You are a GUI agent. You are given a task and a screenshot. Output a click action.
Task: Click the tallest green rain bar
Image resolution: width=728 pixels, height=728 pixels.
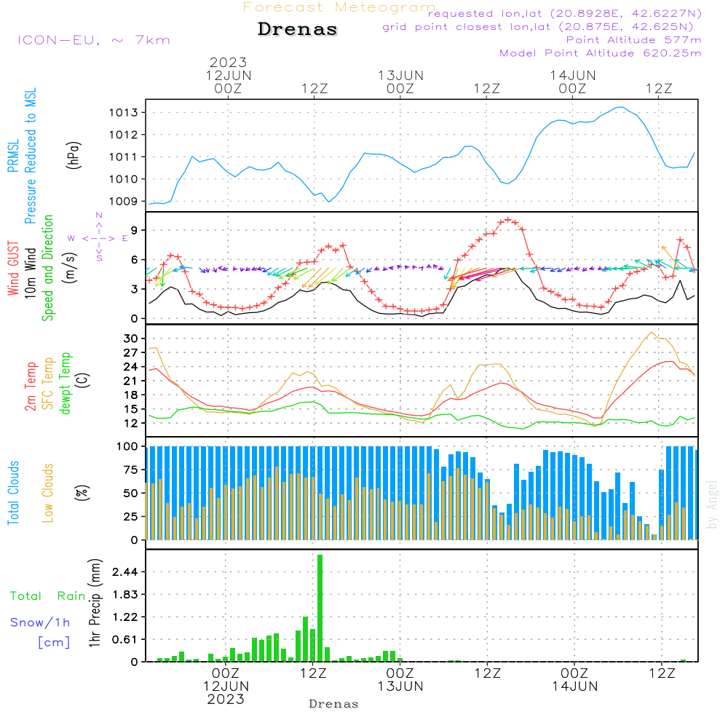click(x=320, y=608)
